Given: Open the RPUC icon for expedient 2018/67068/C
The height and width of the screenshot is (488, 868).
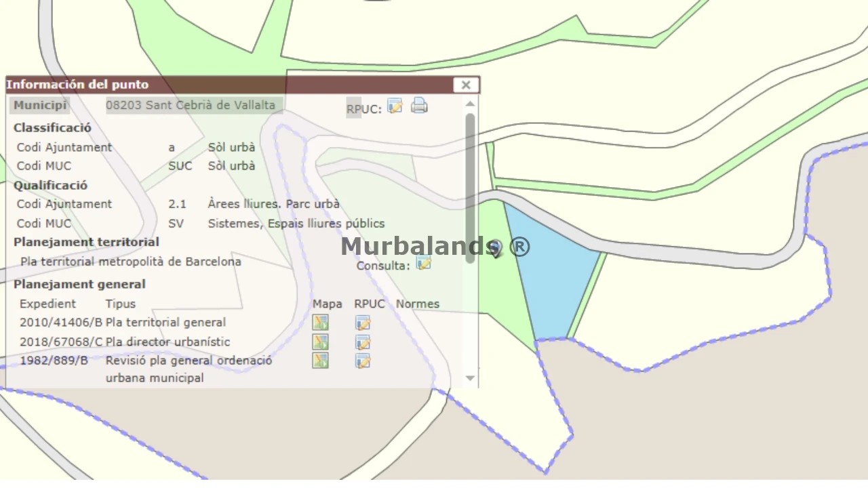Looking at the screenshot, I should pos(363,342).
